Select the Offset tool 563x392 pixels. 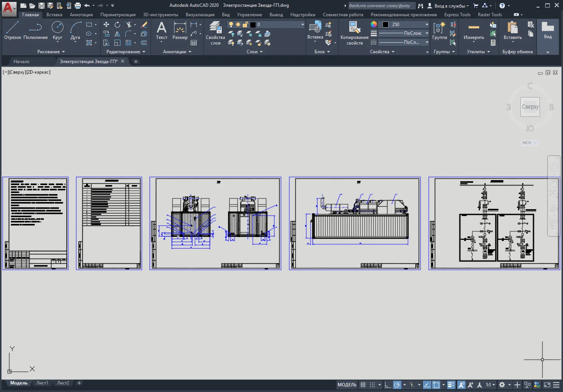click(x=144, y=43)
